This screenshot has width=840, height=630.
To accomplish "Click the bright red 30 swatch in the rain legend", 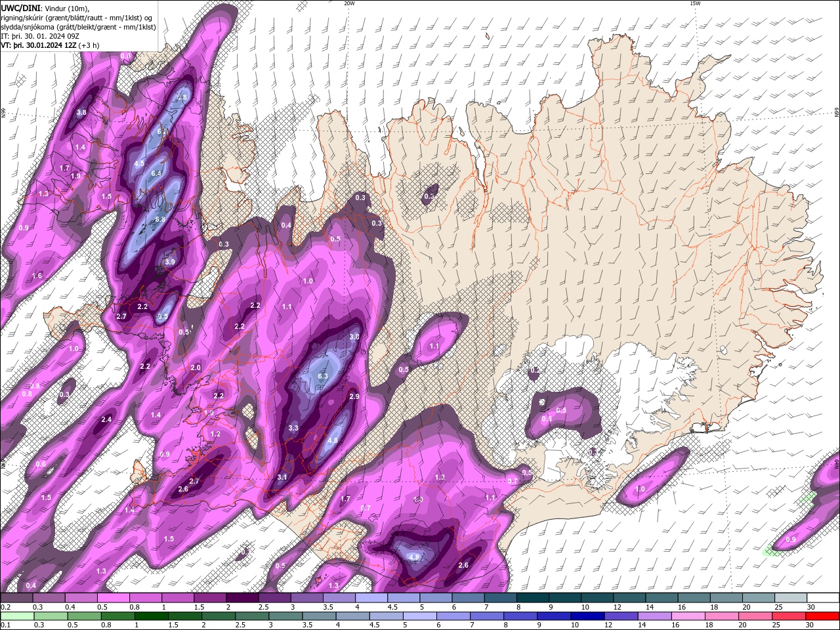I will click(x=822, y=616).
